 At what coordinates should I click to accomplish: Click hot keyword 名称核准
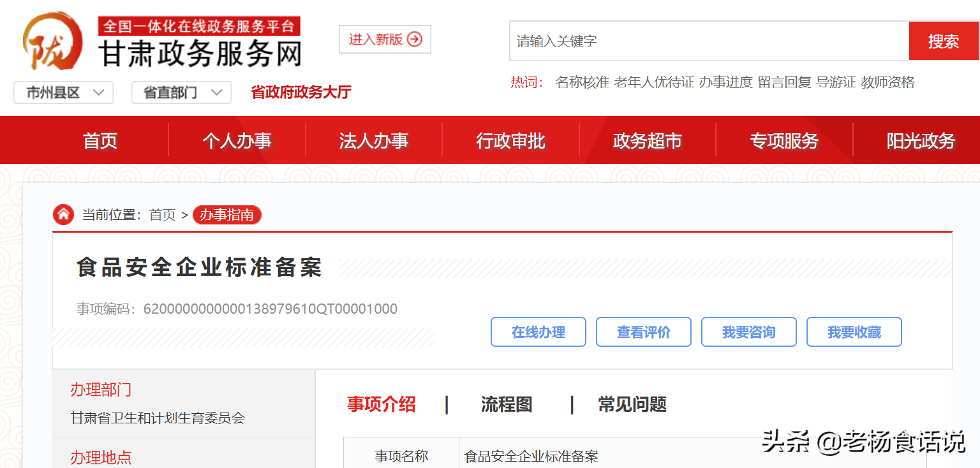582,82
